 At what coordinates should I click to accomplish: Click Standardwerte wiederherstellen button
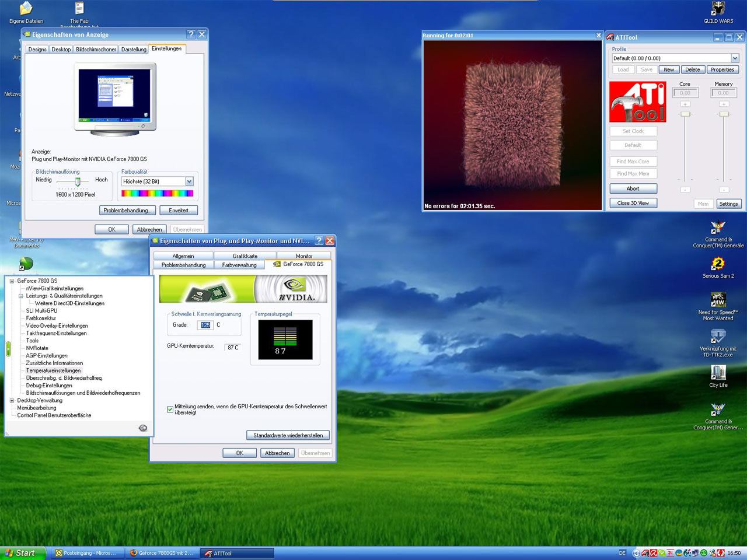[288, 435]
